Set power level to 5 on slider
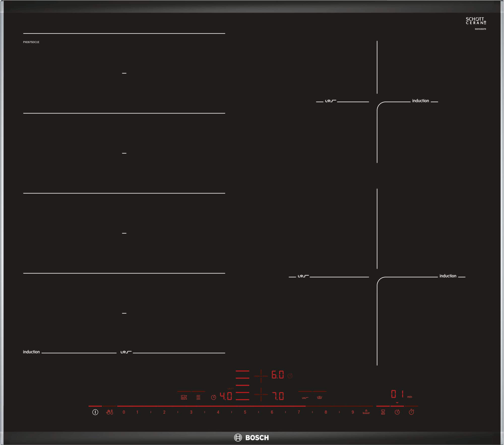Screen dimensions: 504x445 [245, 412]
